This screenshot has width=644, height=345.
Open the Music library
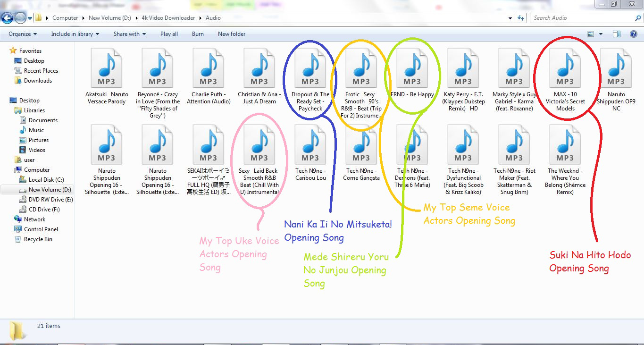click(x=36, y=130)
